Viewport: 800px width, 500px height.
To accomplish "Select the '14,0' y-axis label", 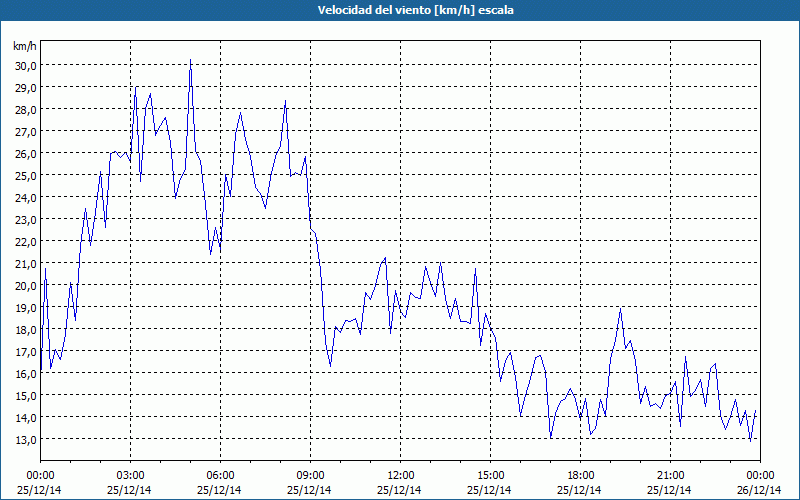I will coord(24,417).
